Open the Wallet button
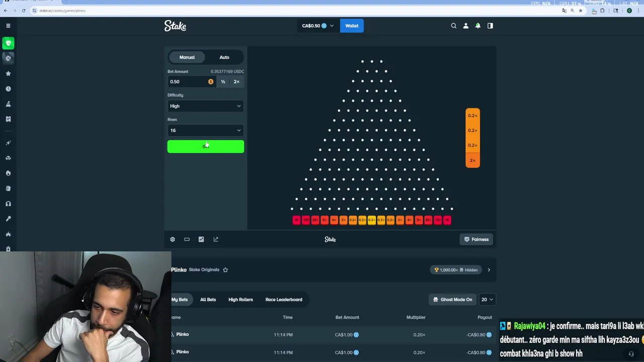This screenshot has height=362, width=644. (x=352, y=26)
